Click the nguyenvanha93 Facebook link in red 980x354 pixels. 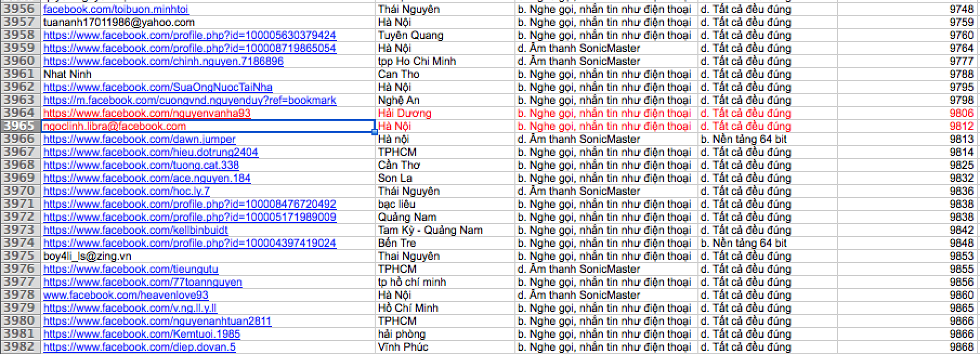click(147, 113)
